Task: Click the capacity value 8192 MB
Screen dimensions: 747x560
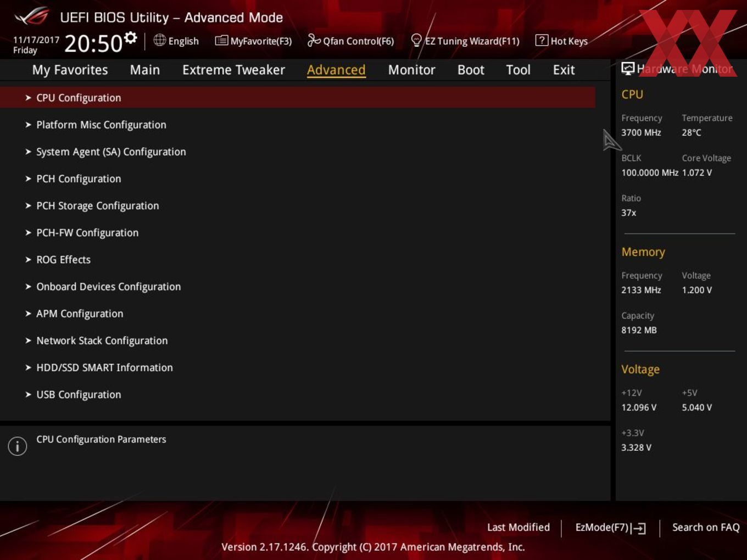Action: [639, 330]
